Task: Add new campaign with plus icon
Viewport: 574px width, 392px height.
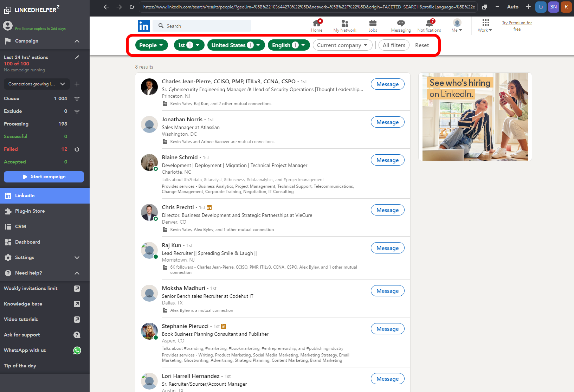Action: point(77,84)
